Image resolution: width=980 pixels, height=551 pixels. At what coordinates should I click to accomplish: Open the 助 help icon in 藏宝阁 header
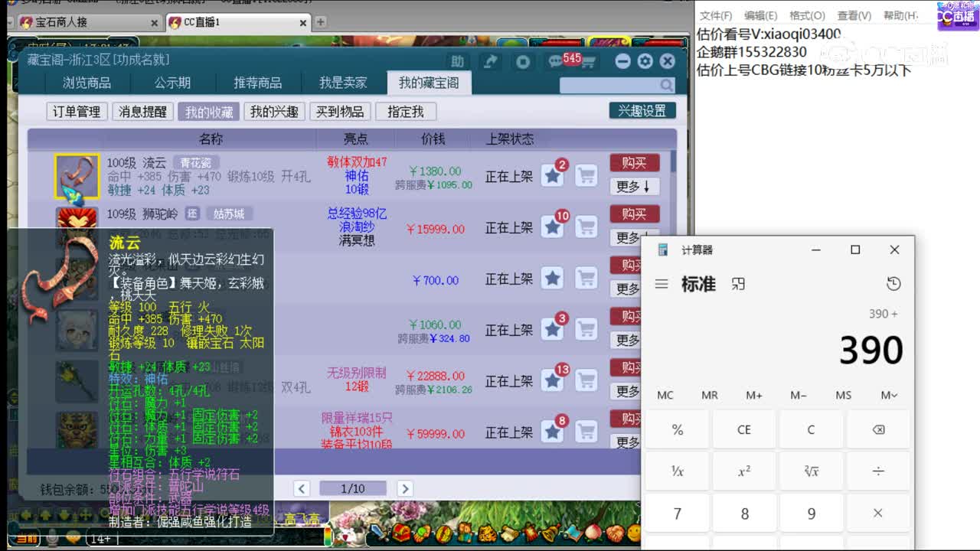[x=457, y=62]
